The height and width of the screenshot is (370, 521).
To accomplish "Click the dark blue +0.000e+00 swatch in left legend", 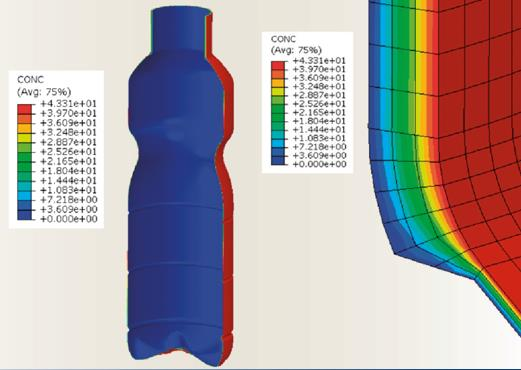I will click(x=24, y=215).
